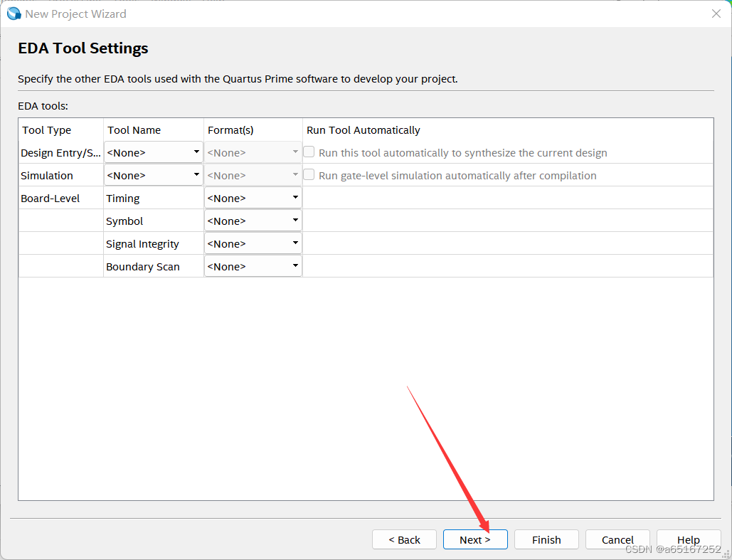Open the Simulation Tool Name dropdown

pos(154,175)
